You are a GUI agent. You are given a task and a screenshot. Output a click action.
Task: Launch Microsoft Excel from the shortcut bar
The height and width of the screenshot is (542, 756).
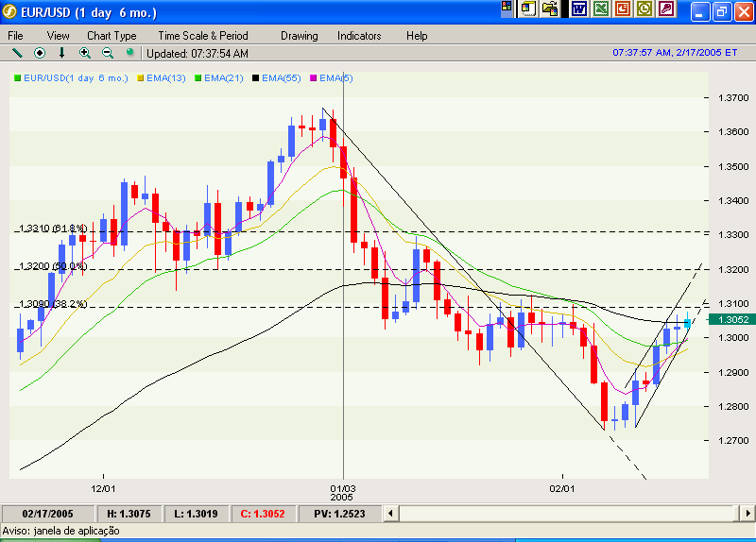tap(601, 8)
